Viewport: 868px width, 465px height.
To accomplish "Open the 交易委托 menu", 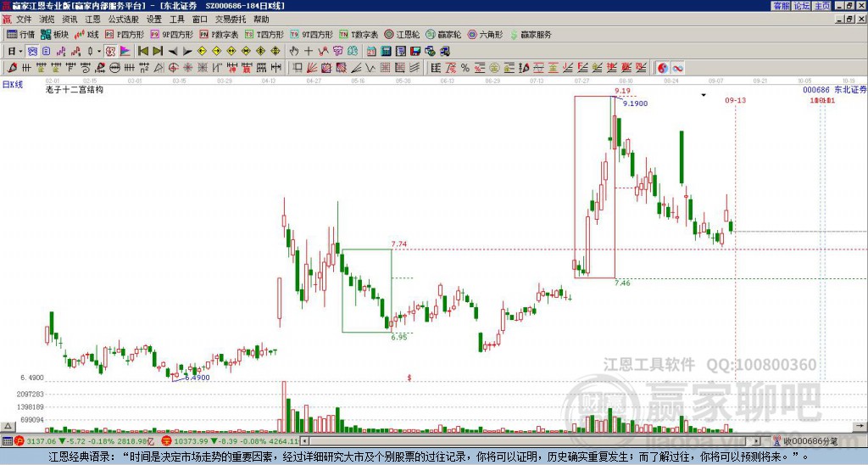I will coord(231,20).
